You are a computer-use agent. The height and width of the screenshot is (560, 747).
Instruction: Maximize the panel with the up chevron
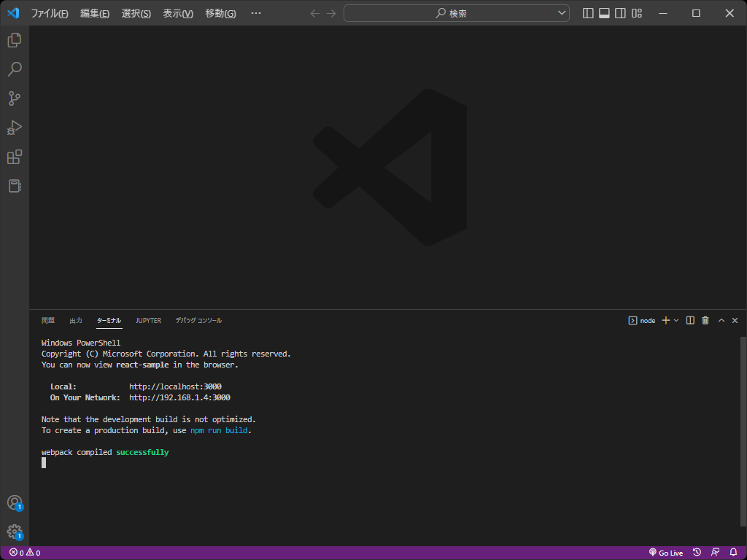click(x=721, y=321)
